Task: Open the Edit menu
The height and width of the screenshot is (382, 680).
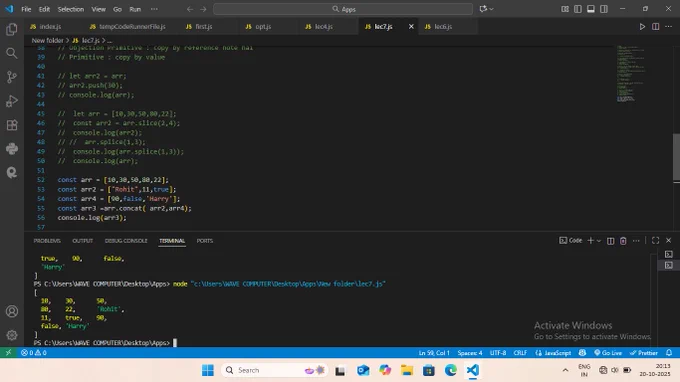Action: (44, 9)
